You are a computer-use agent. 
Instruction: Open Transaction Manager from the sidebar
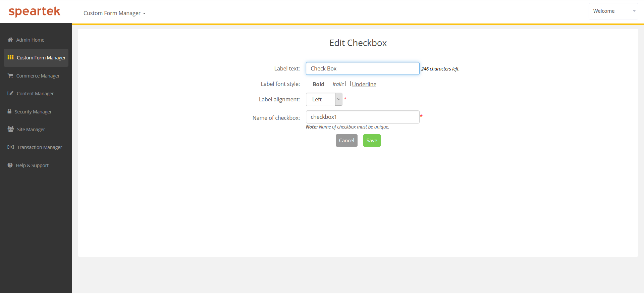tap(39, 147)
